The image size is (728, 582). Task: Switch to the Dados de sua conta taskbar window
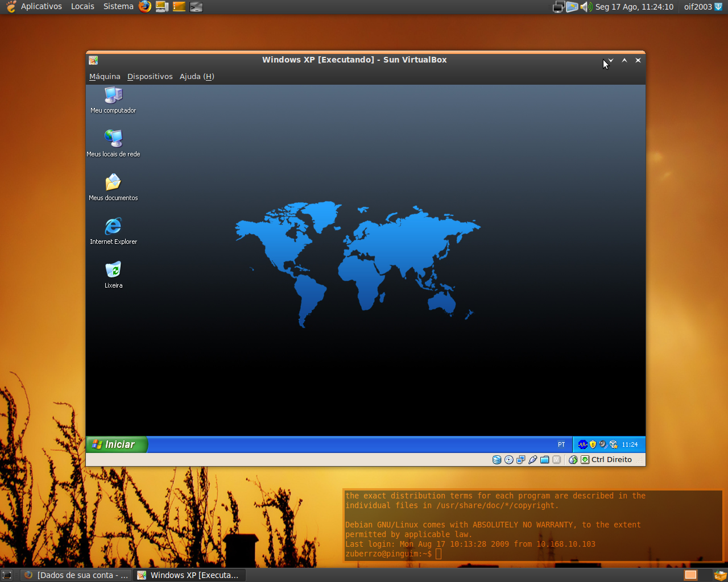(76, 575)
